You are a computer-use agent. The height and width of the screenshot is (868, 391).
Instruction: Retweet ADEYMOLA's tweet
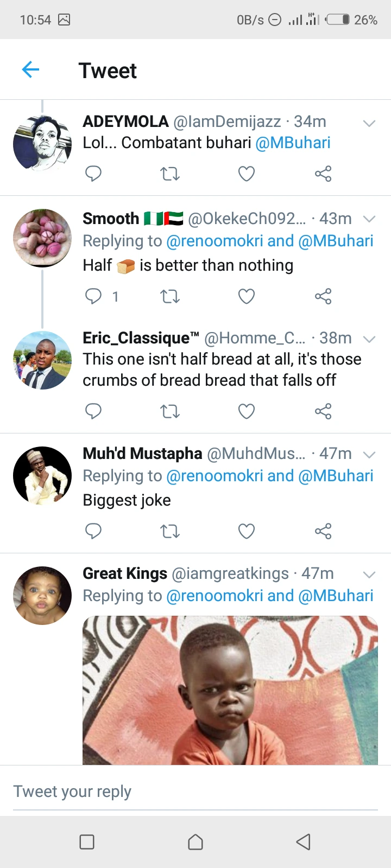click(170, 174)
